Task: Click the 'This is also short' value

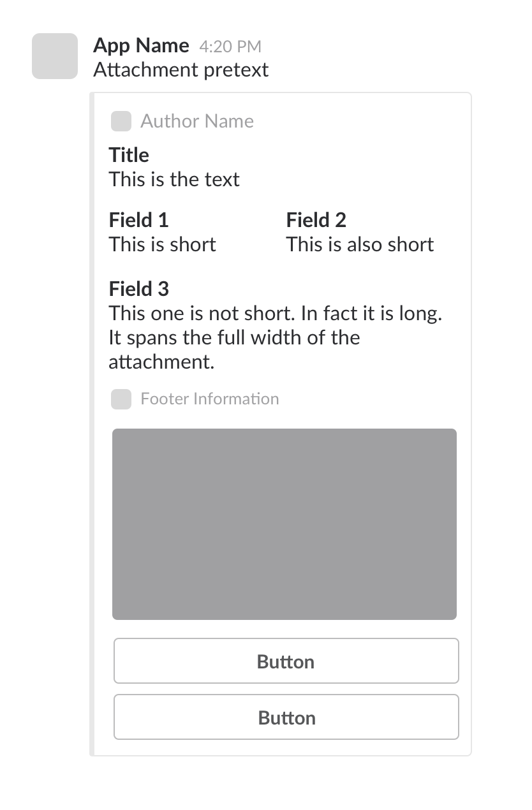Action: (x=360, y=244)
